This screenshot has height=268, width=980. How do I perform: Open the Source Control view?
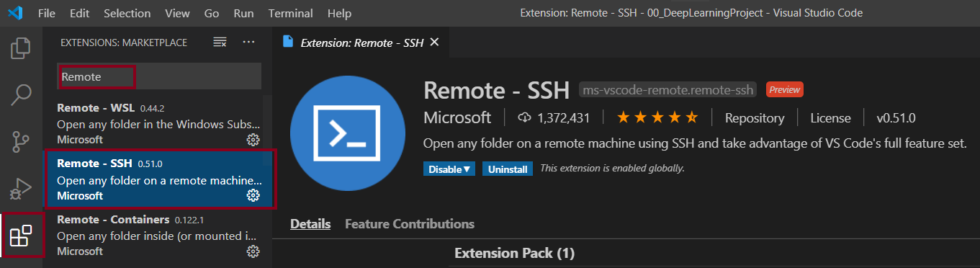(x=22, y=142)
